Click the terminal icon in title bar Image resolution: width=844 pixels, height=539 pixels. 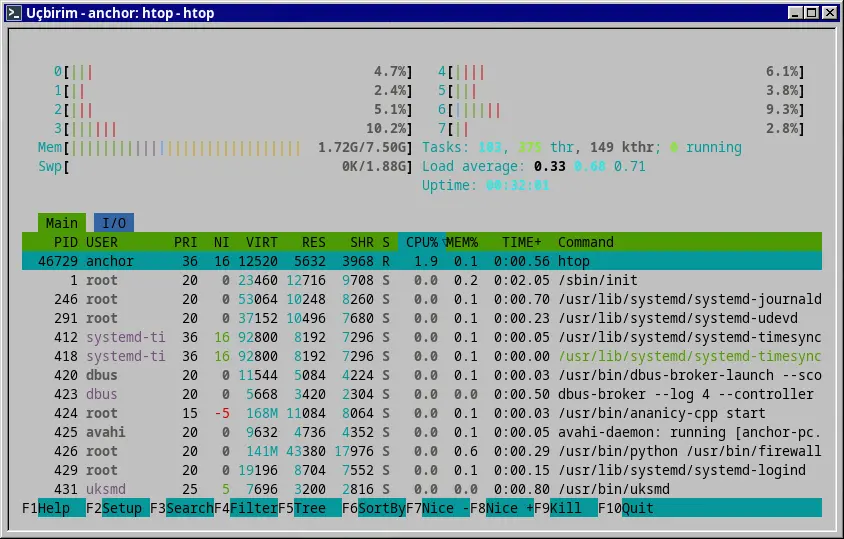[14, 13]
